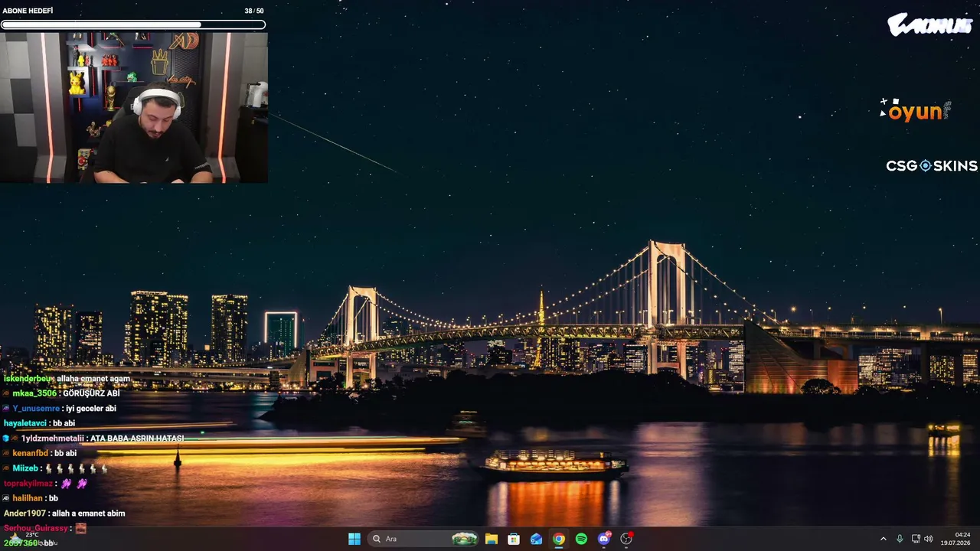980x551 pixels.
Task: Launch Microsoft Store from the taskbar
Action: tap(514, 539)
